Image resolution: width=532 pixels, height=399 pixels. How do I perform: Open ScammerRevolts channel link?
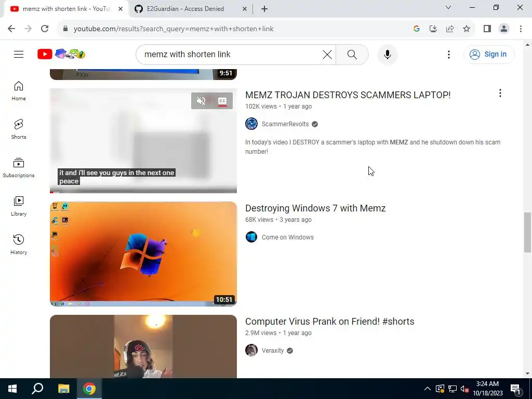[x=285, y=124]
